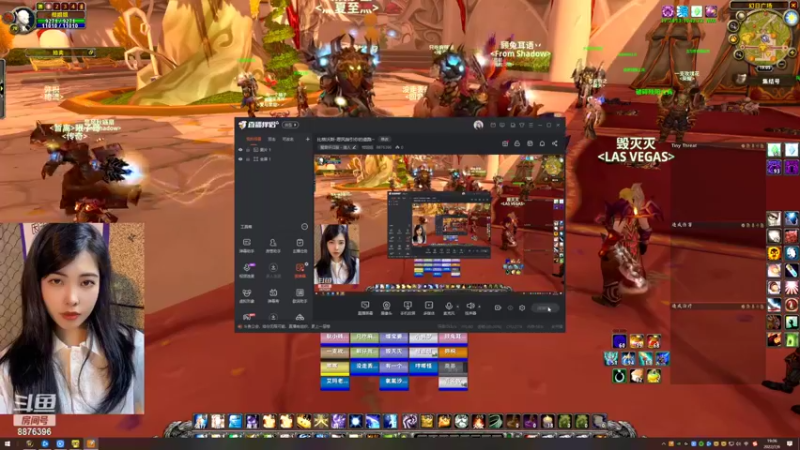Hide the 全屏 1 source with its eye icon
This screenshot has height=450, width=800.
coord(240,159)
